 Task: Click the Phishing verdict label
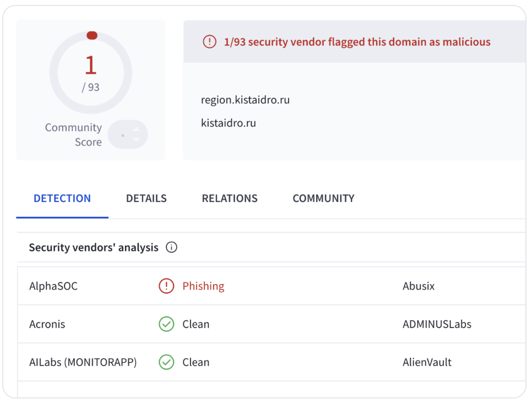(203, 286)
